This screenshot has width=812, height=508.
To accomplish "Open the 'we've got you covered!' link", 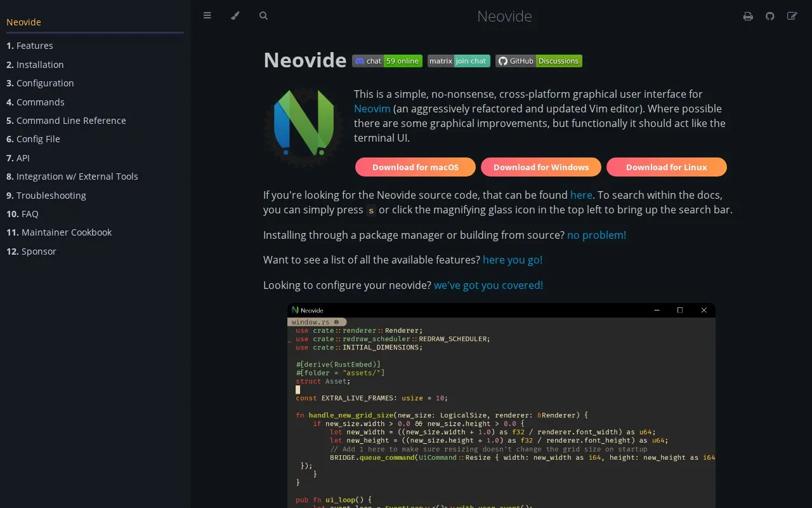I will click(x=488, y=285).
